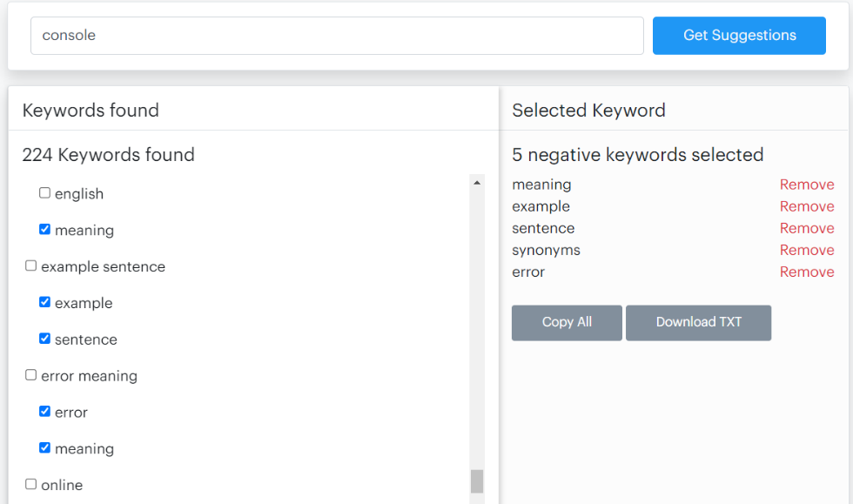
Task: Check the 'error meaning' phrase checkbox
Action: point(31,375)
